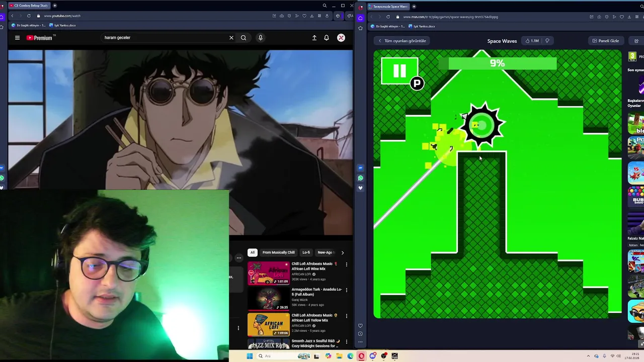Start voice search with microphone icon
Screen dimensions: 644x362
point(261,38)
